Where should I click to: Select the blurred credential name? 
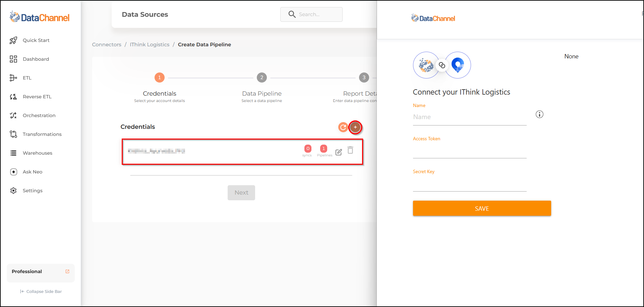157,151
